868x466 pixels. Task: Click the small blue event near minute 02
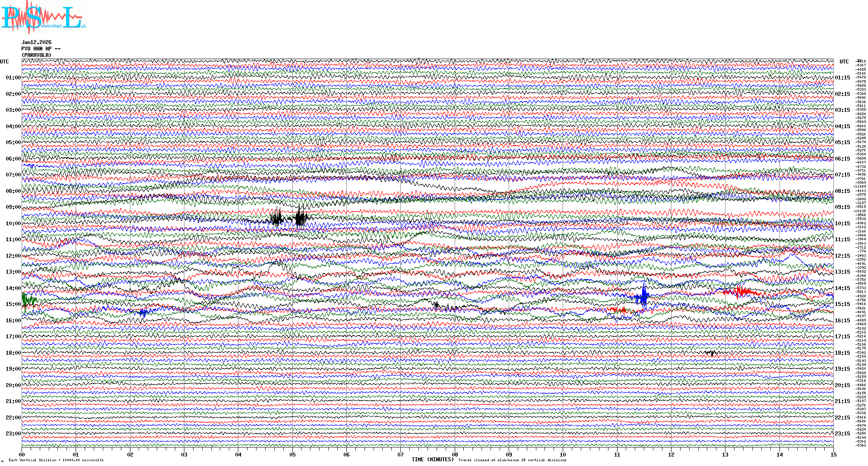click(143, 312)
